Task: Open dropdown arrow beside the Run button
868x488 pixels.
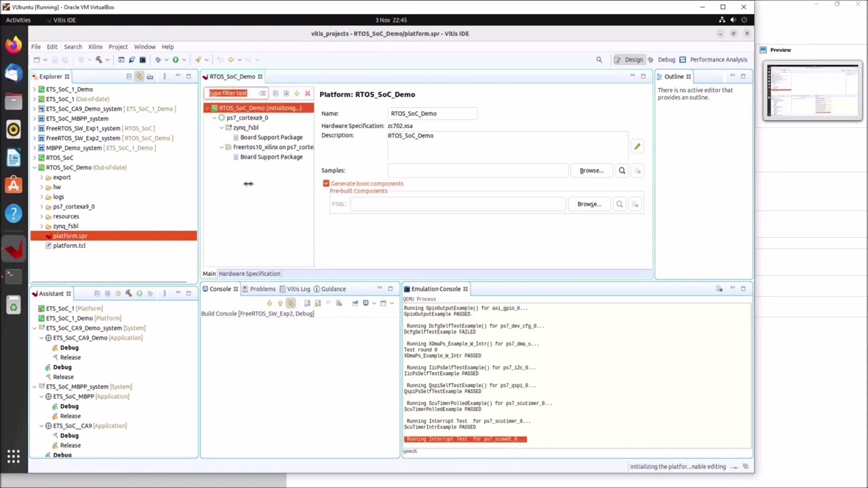Action: click(x=184, y=60)
